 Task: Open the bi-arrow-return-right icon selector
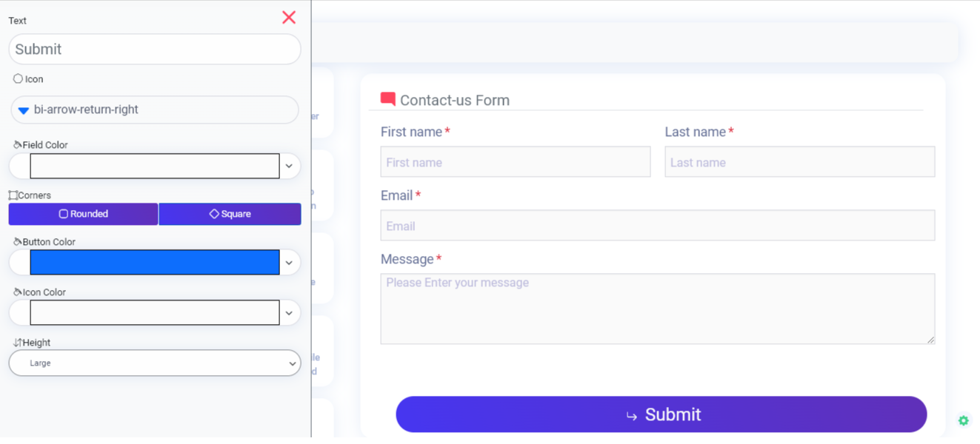pos(155,110)
